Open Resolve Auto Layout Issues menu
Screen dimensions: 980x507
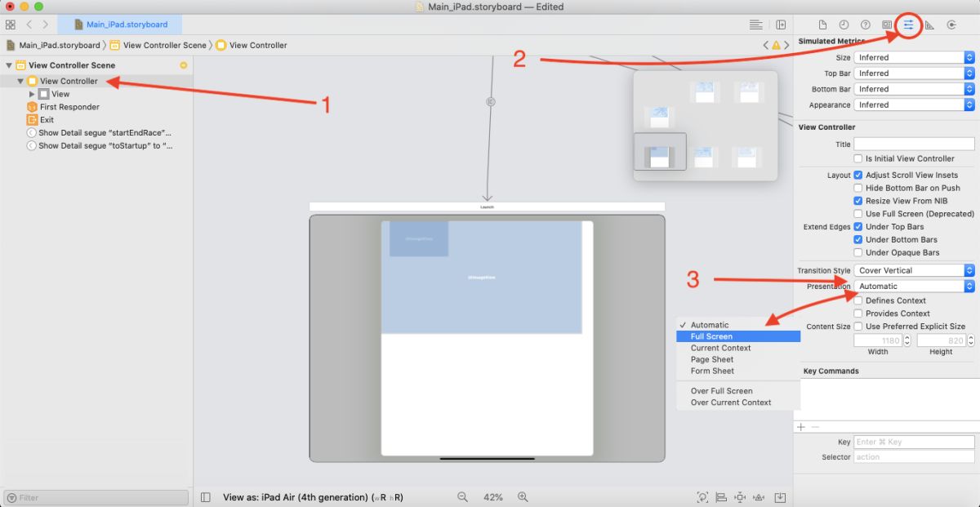759,497
